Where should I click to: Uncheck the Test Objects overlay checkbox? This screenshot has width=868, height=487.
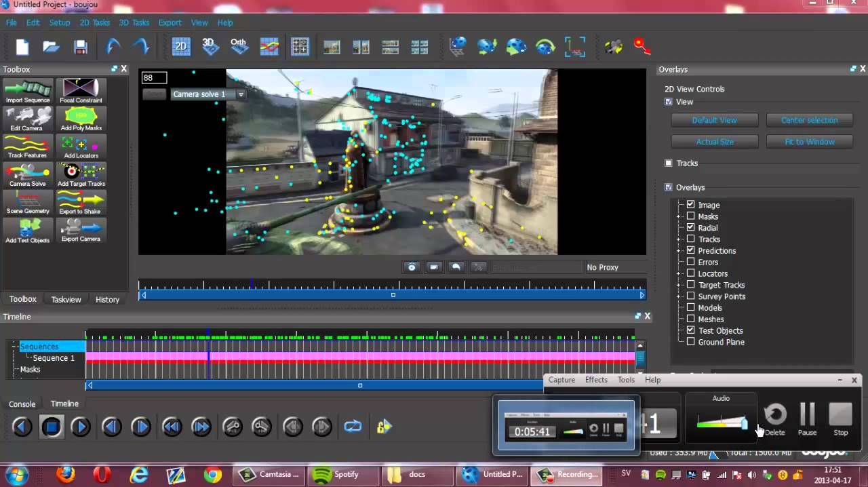click(690, 330)
